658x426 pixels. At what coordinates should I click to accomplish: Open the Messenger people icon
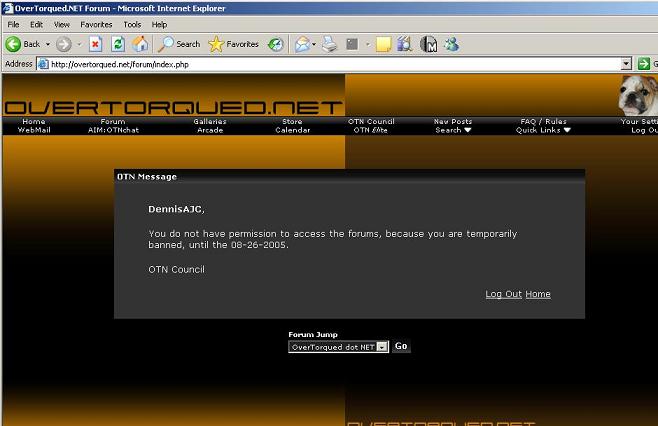452,44
